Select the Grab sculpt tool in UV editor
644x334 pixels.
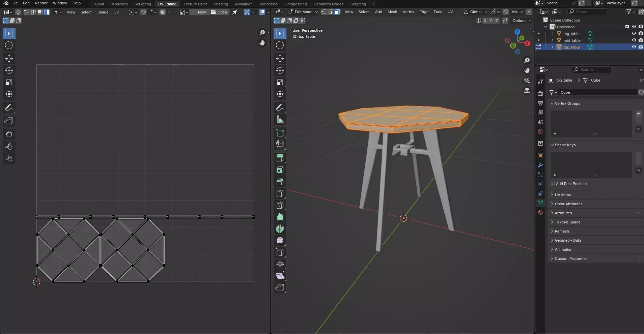pos(9,134)
